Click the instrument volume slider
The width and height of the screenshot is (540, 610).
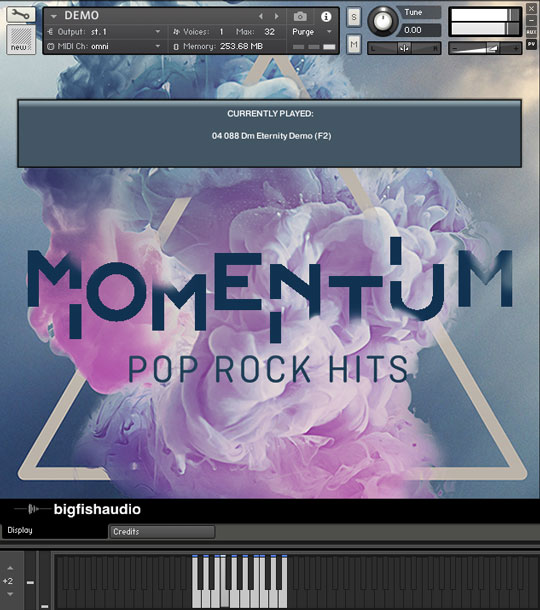click(485, 48)
